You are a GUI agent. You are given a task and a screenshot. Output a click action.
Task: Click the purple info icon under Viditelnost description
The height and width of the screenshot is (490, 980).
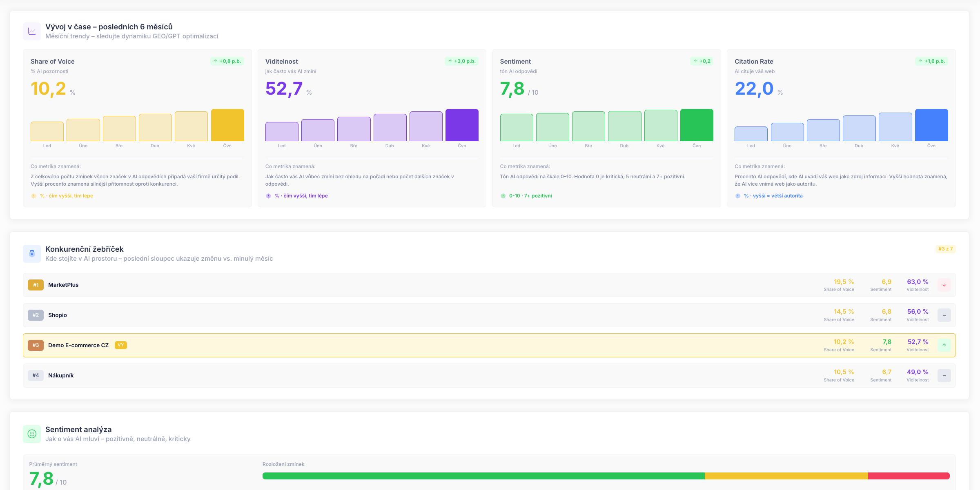(268, 196)
